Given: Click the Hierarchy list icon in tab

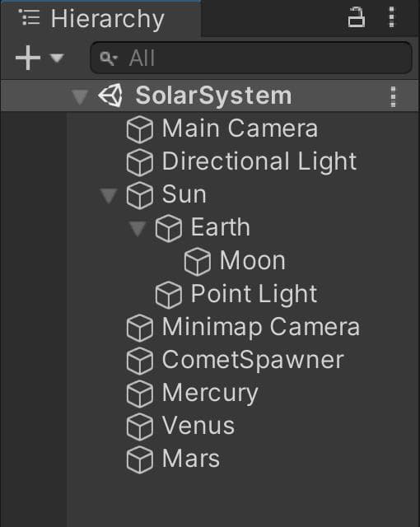Looking at the screenshot, I should click(29, 17).
